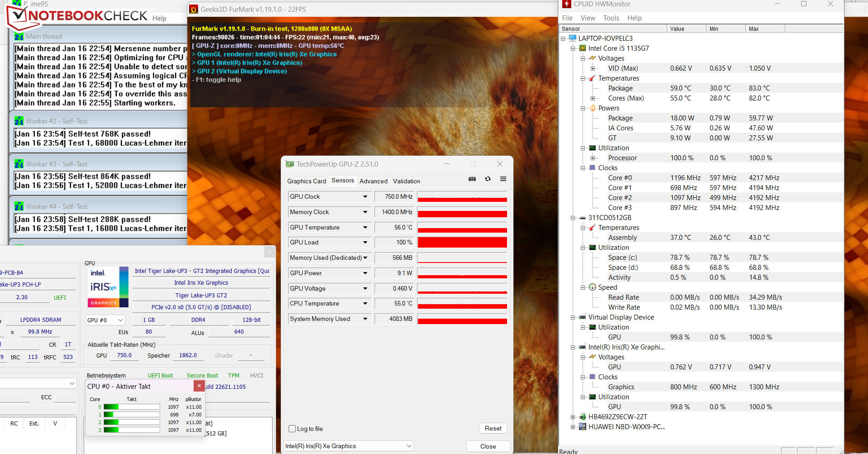868x454 pixels.
Task: Click the Virtual Display Device icon
Action: tap(583, 317)
